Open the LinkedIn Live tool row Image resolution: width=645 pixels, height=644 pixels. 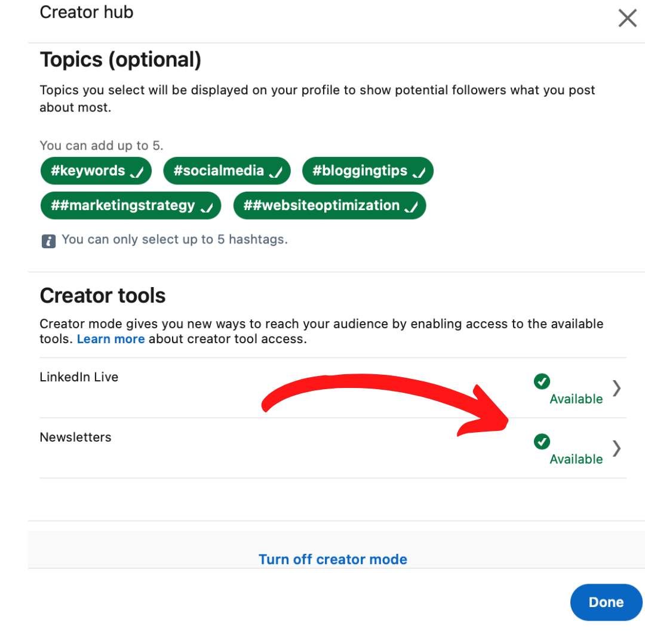click(x=79, y=377)
